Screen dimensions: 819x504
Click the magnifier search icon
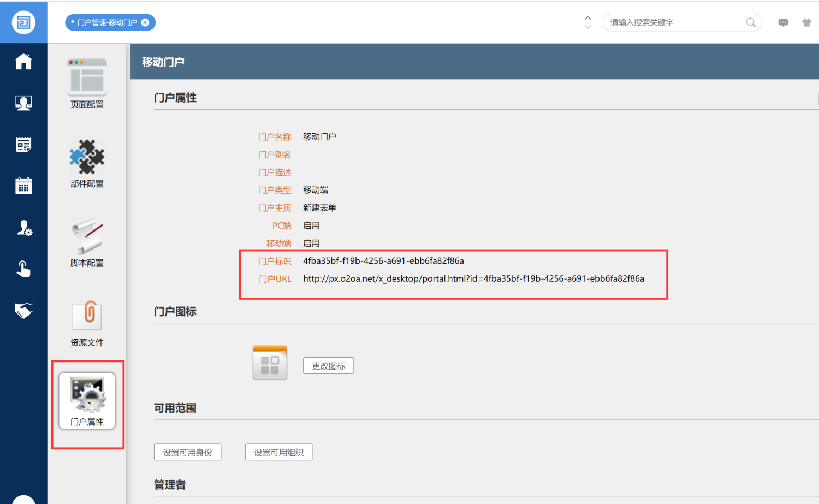pos(751,22)
